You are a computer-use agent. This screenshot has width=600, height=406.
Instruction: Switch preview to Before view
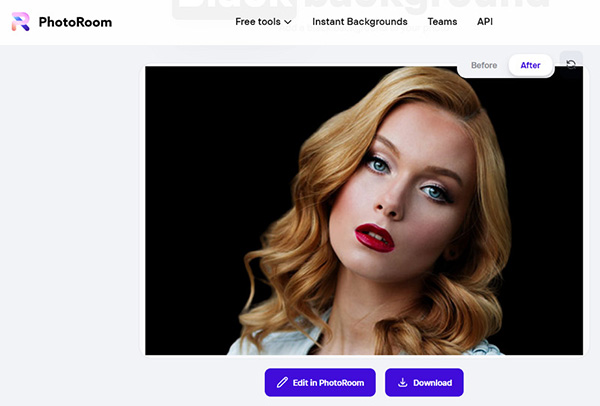pos(484,65)
